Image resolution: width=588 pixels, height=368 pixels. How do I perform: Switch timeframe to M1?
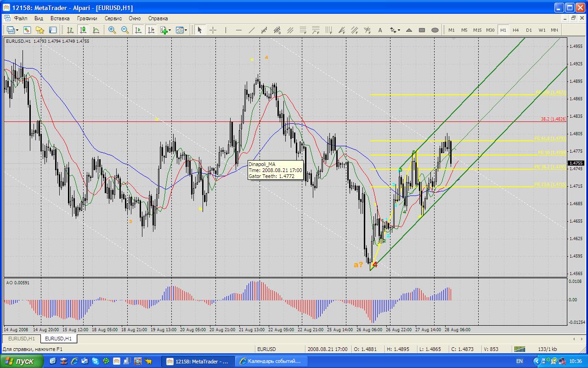click(x=452, y=30)
